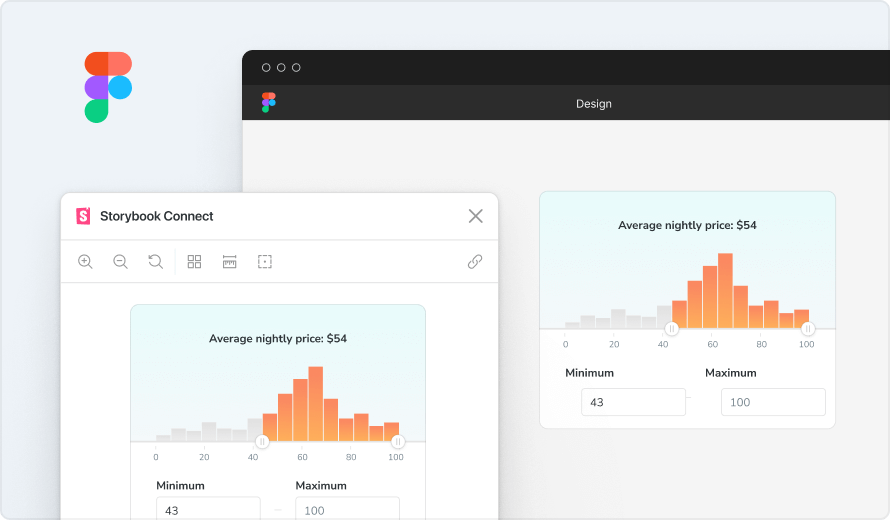Enable the measure ruler icon
Viewport: 890px width, 520px height.
(x=229, y=262)
